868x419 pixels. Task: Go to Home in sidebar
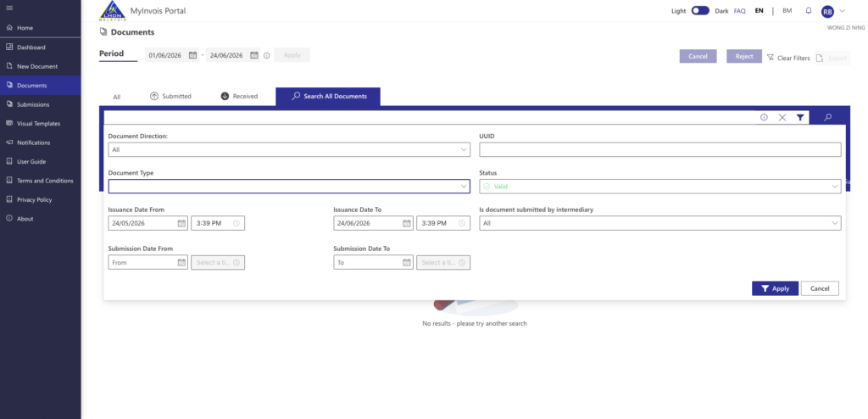(41, 28)
